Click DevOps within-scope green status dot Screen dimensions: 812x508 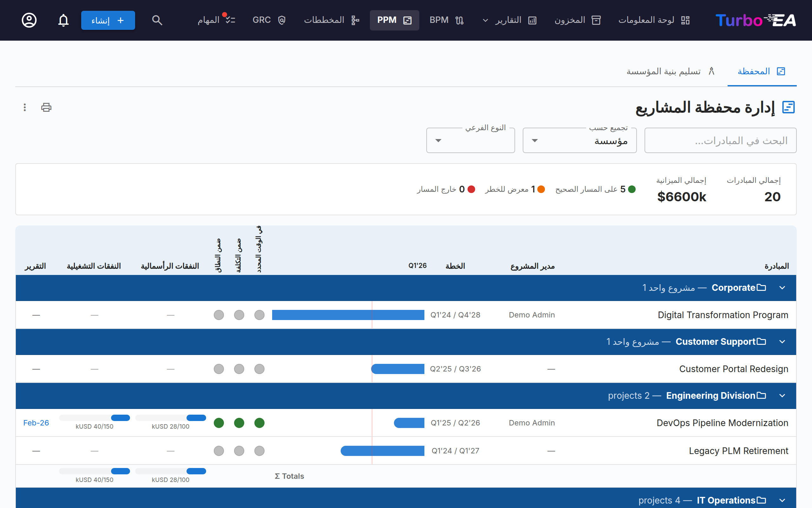coord(219,423)
